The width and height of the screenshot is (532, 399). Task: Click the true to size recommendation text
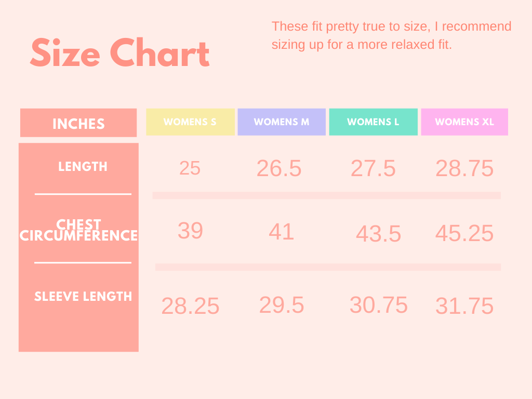pyautogui.click(x=392, y=35)
